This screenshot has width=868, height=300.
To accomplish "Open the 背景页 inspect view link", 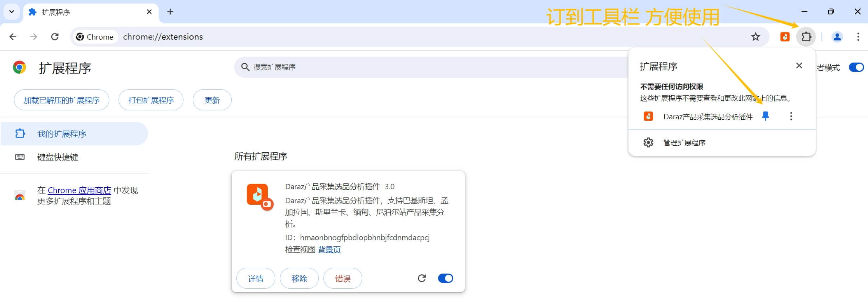I will point(329,249).
